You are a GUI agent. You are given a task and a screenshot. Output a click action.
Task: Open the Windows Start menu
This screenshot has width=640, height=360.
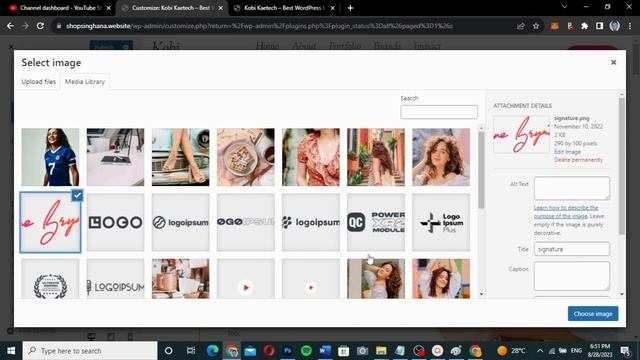point(11,351)
